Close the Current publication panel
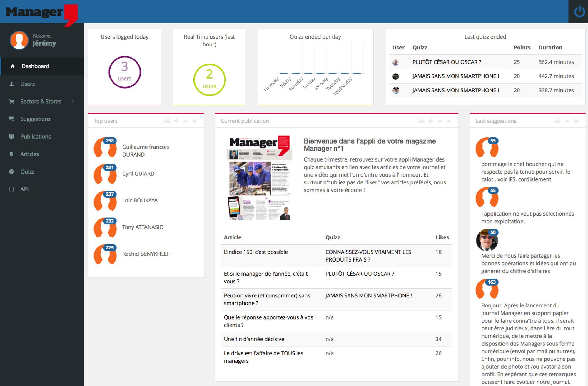 pyautogui.click(x=449, y=121)
